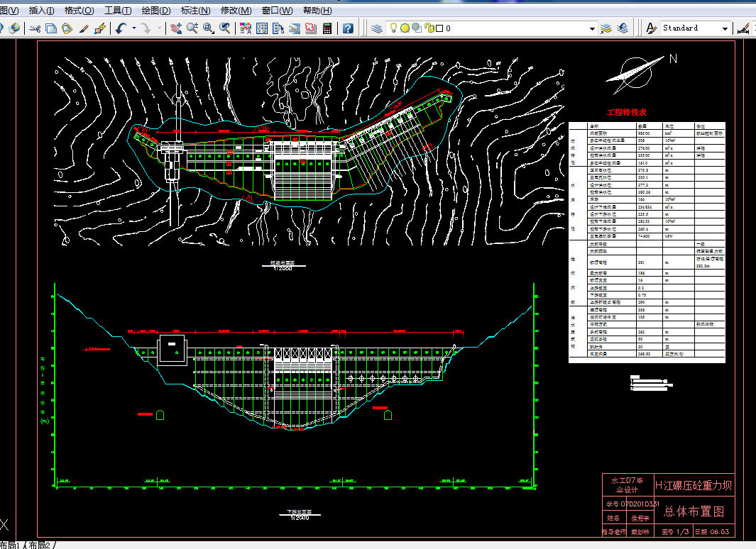The width and height of the screenshot is (756, 549).
Task: Open the Tool Palettes window icon
Action: pos(278,29)
